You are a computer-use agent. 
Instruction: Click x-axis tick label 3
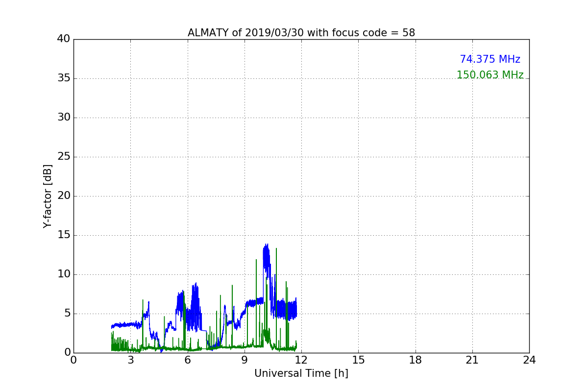(130, 360)
